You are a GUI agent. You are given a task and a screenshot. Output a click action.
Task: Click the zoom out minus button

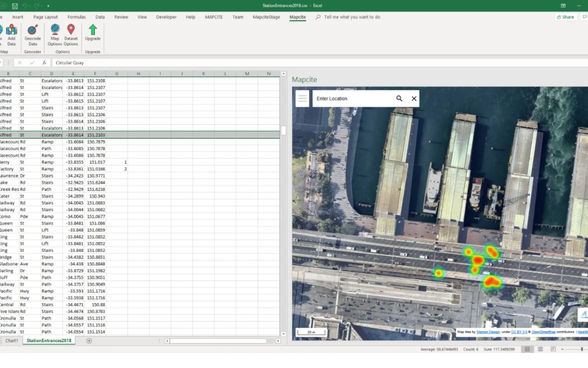pos(562,349)
